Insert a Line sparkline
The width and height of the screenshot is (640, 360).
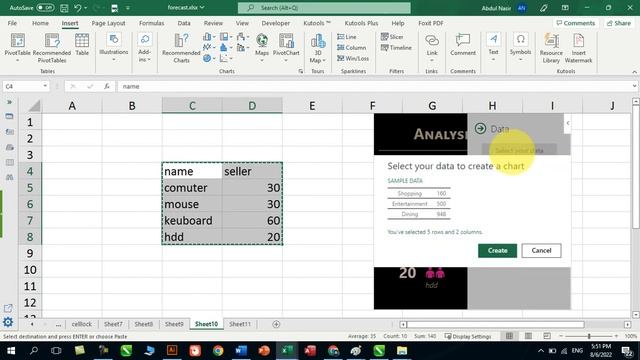pos(347,37)
